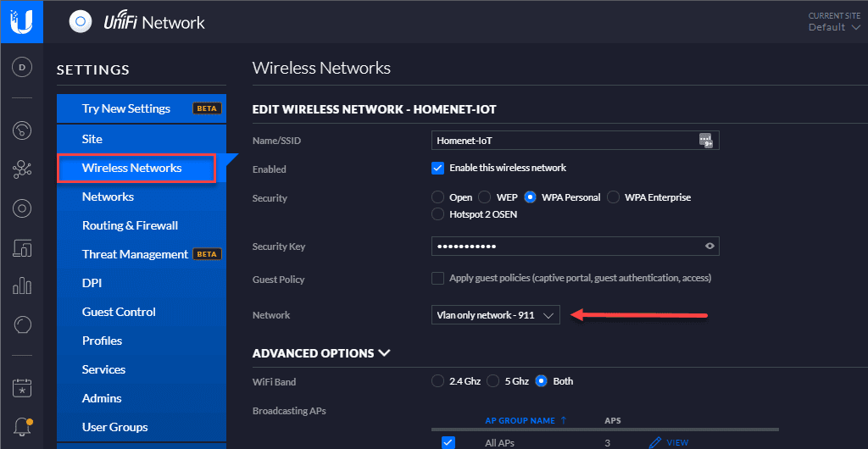Image resolution: width=868 pixels, height=449 pixels.
Task: Open the Alerts bell icon
Action: pos(22,426)
